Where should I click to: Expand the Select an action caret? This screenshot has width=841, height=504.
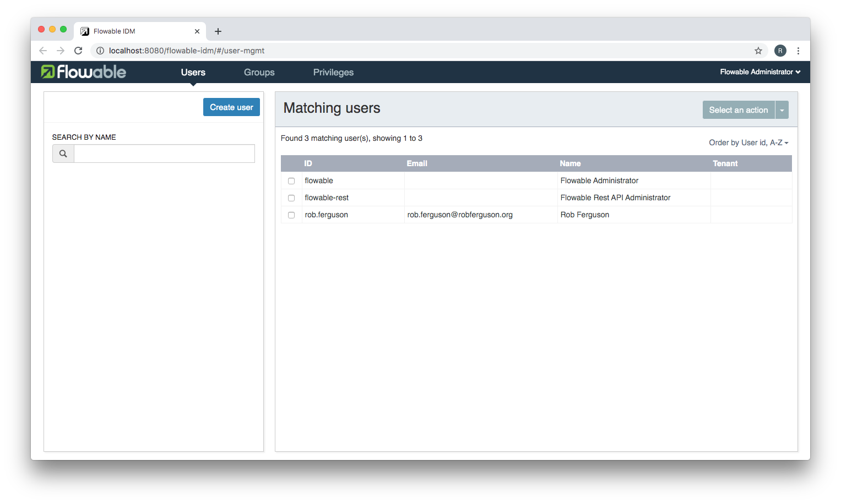[x=782, y=110]
